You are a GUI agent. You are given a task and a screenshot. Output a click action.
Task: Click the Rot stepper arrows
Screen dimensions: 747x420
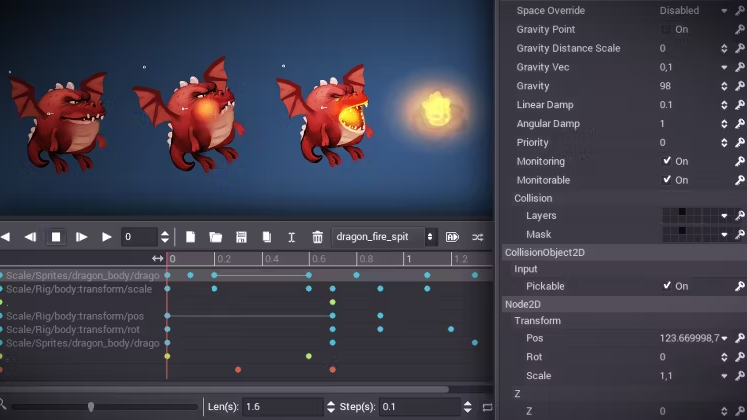click(x=724, y=357)
